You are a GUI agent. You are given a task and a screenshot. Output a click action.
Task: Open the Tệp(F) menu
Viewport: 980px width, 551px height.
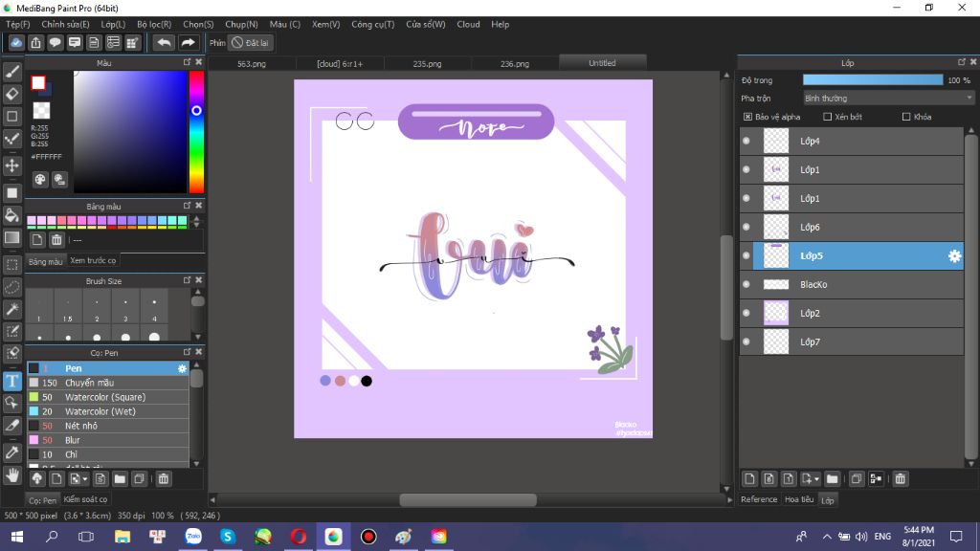pyautogui.click(x=17, y=24)
